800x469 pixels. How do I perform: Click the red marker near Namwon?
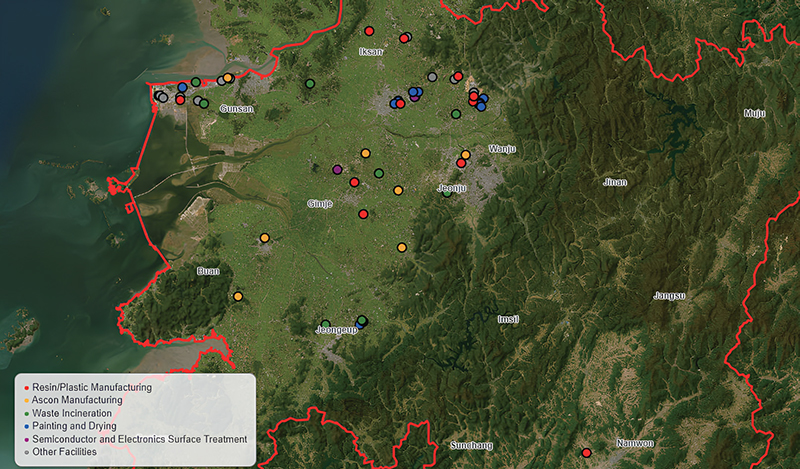(586, 453)
